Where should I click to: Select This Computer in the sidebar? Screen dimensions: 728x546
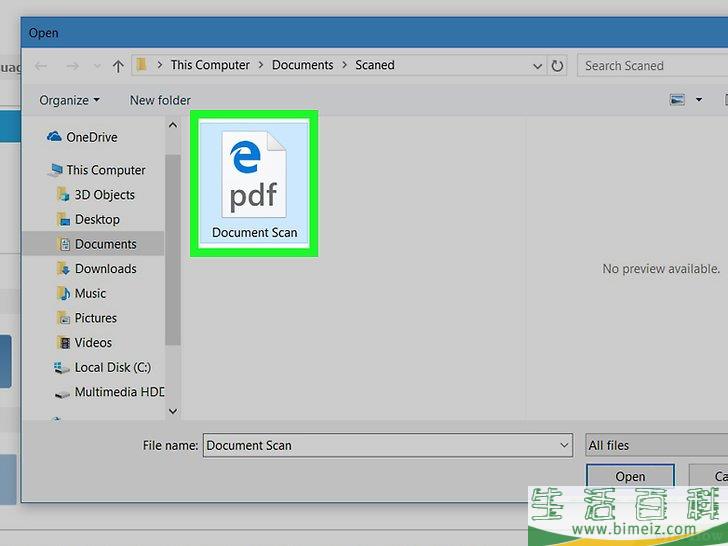point(106,170)
